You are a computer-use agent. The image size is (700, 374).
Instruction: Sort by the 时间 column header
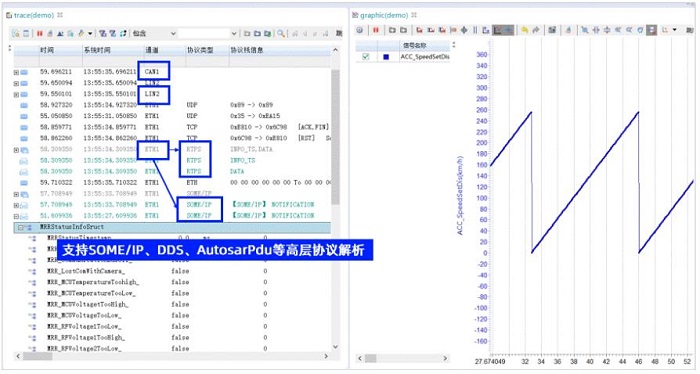[x=47, y=50]
